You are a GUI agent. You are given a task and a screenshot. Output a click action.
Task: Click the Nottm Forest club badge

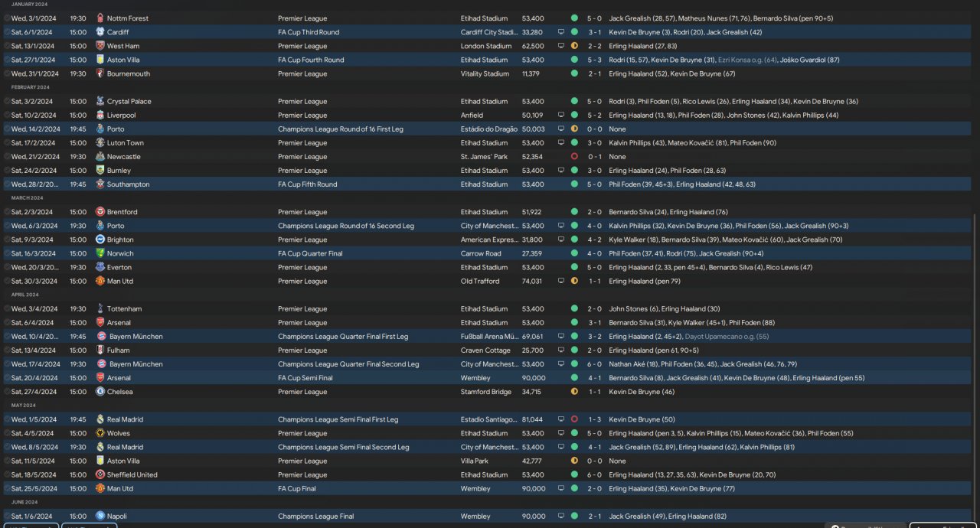point(100,18)
